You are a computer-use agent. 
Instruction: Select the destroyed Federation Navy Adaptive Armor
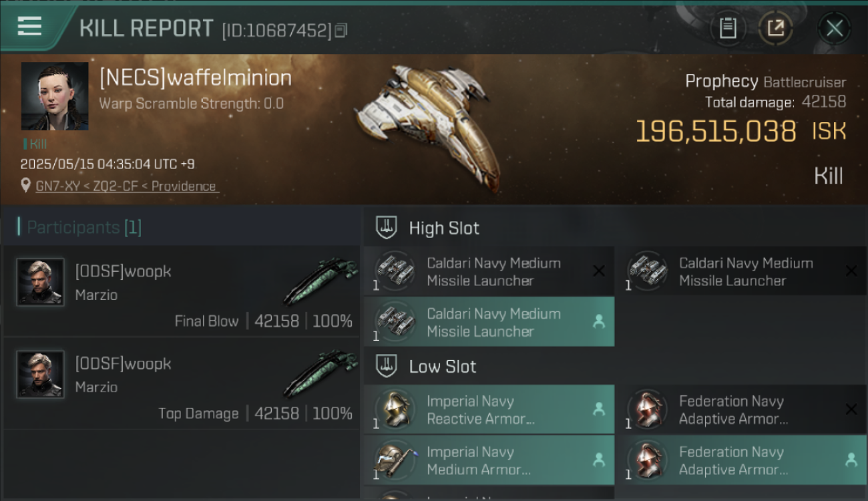click(x=741, y=409)
